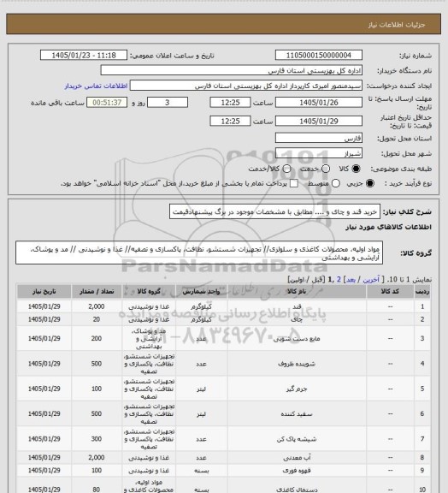The height and width of the screenshot is (493, 448).
Task: Click the remaining time countdown 00:51:37
Action: (107, 103)
